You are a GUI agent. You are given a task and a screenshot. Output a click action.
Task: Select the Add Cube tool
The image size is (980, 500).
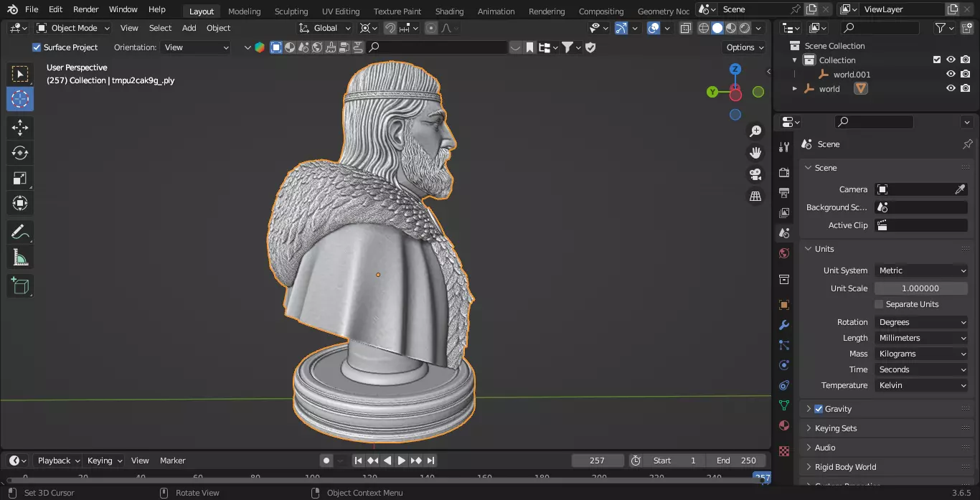(20, 286)
